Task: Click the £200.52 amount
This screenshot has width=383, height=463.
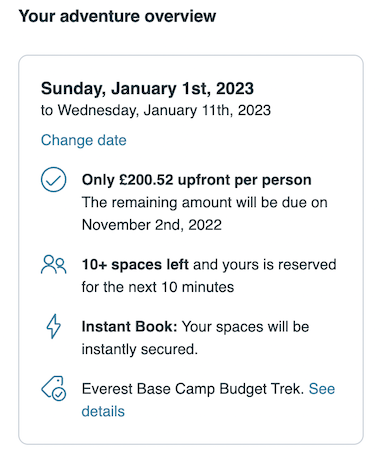Action: coord(146,180)
